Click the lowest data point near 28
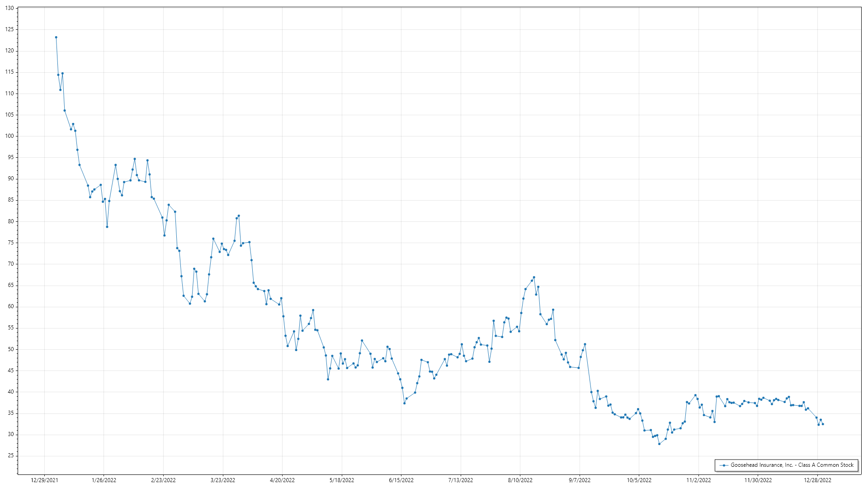This screenshot has width=868, height=488. coord(659,444)
